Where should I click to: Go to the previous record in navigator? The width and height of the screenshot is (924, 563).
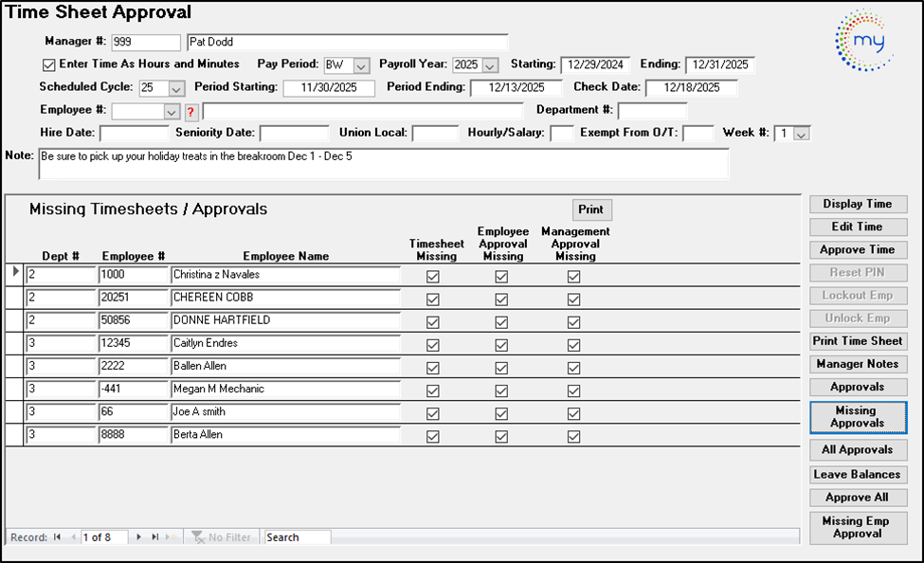71,537
